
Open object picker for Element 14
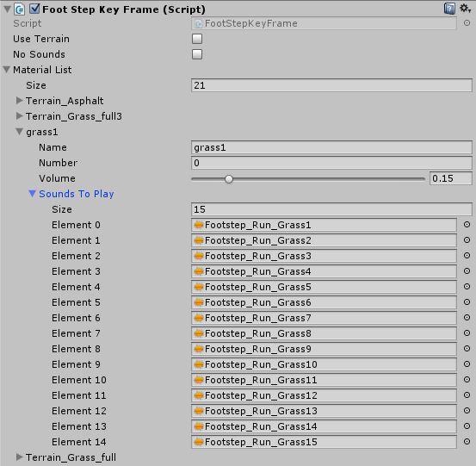pyautogui.click(x=467, y=441)
